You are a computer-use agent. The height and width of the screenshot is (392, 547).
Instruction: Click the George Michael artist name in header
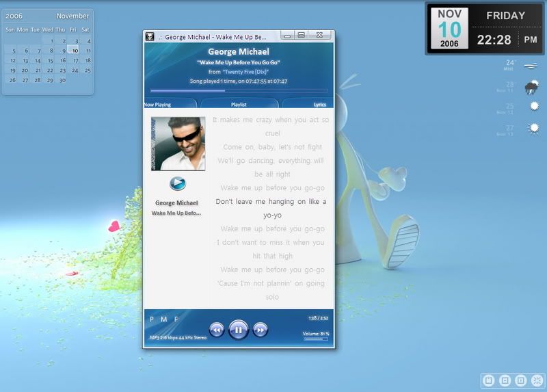click(239, 52)
